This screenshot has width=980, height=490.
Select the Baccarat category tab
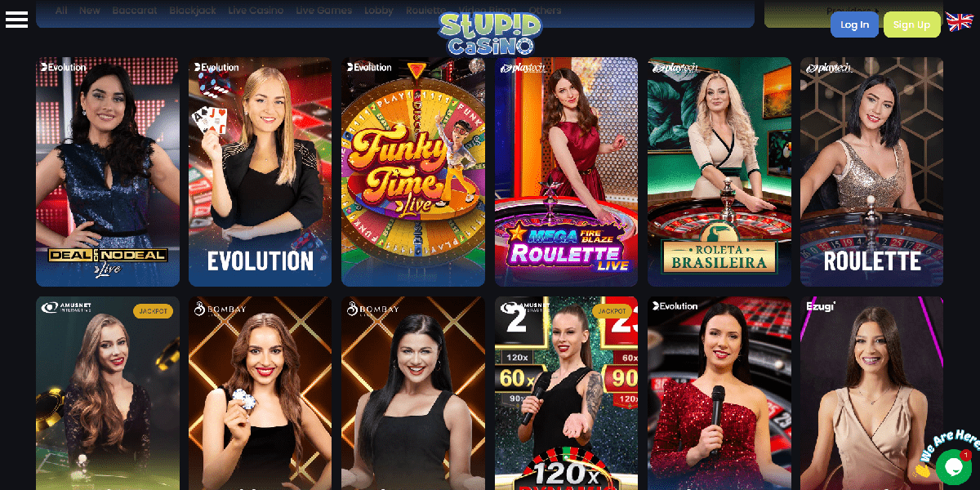[135, 11]
